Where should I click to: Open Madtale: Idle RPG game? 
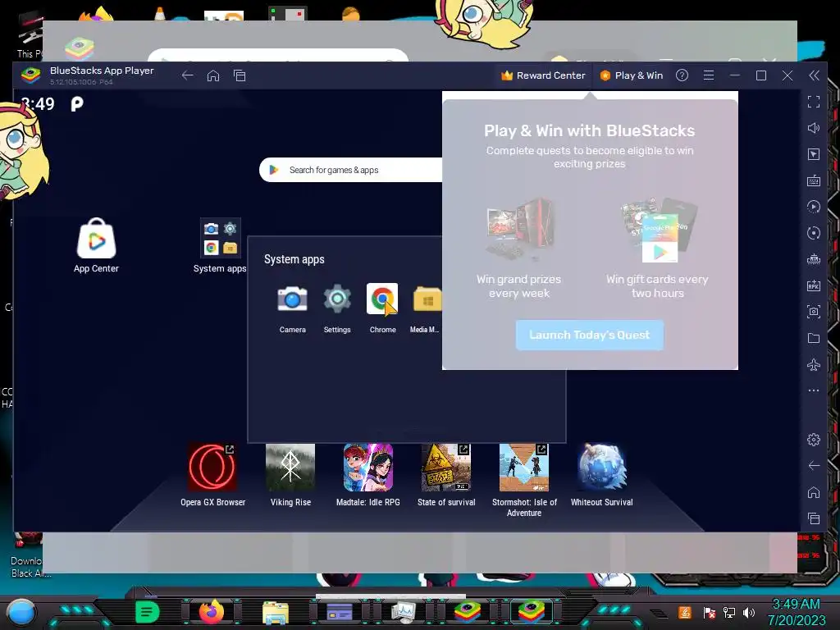(368, 467)
